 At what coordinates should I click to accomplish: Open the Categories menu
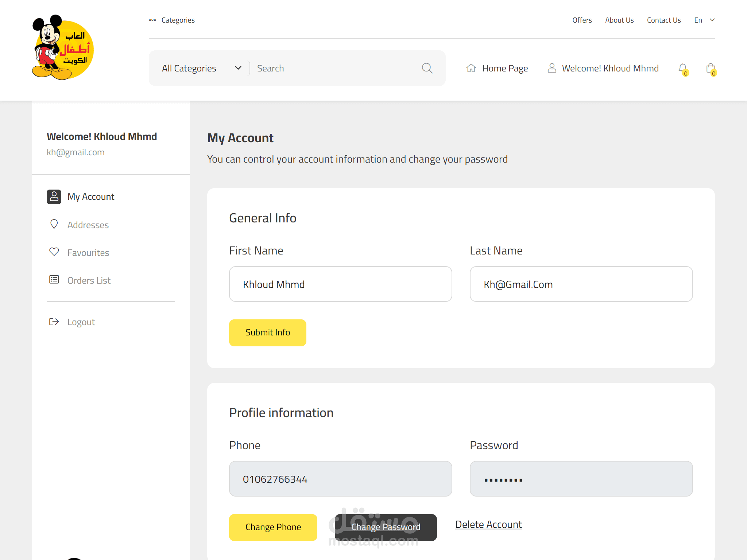[172, 20]
